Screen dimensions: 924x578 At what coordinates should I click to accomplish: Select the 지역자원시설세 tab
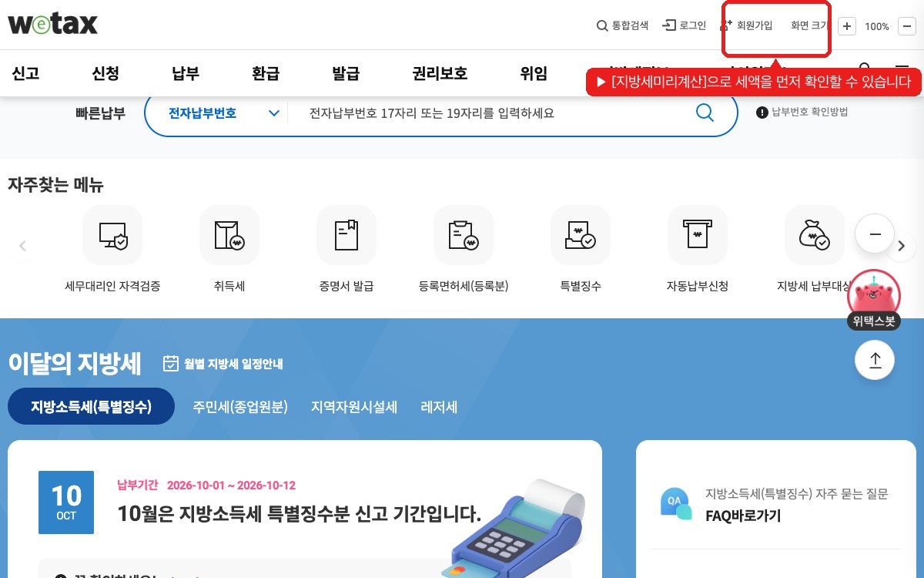354,407
